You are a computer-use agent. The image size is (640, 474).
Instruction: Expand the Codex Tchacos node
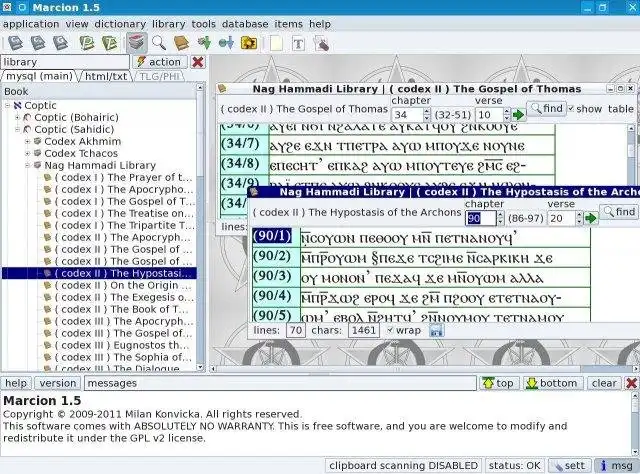click(x=28, y=154)
